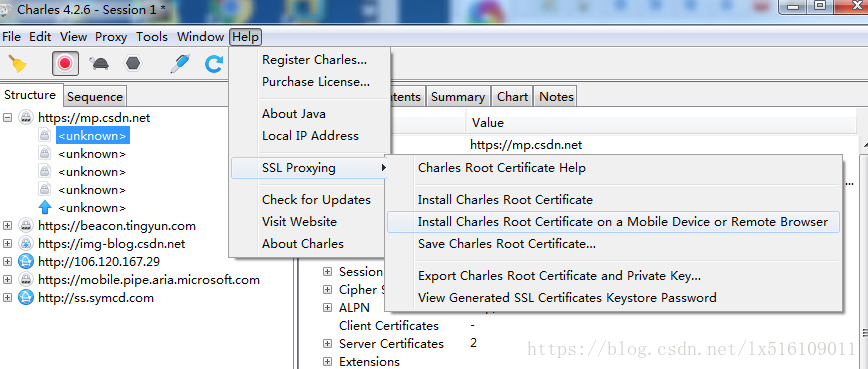Expand the Server Certificates row
868x369 pixels.
coord(328,344)
